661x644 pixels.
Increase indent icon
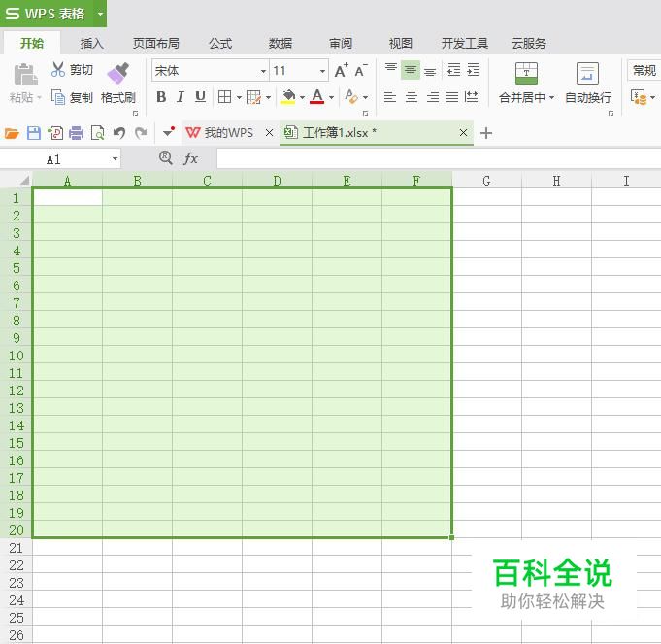point(474,70)
